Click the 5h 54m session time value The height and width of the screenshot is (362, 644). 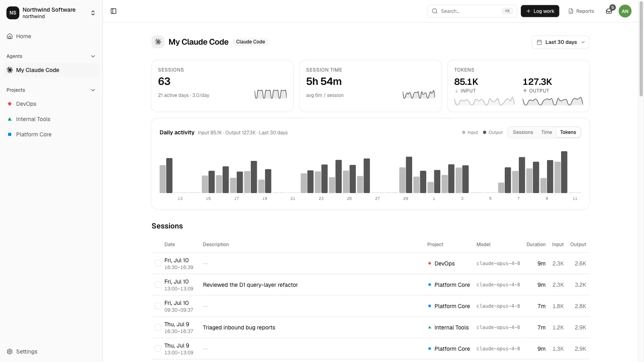pos(324,82)
